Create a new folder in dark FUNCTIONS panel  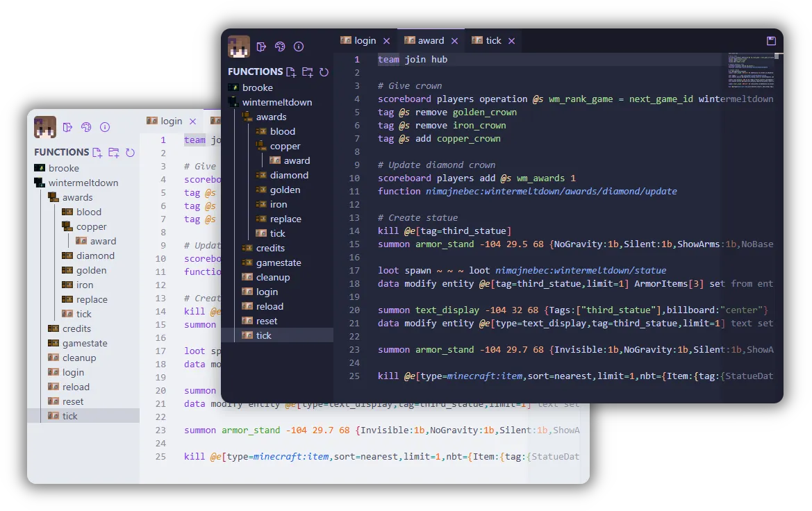point(307,72)
